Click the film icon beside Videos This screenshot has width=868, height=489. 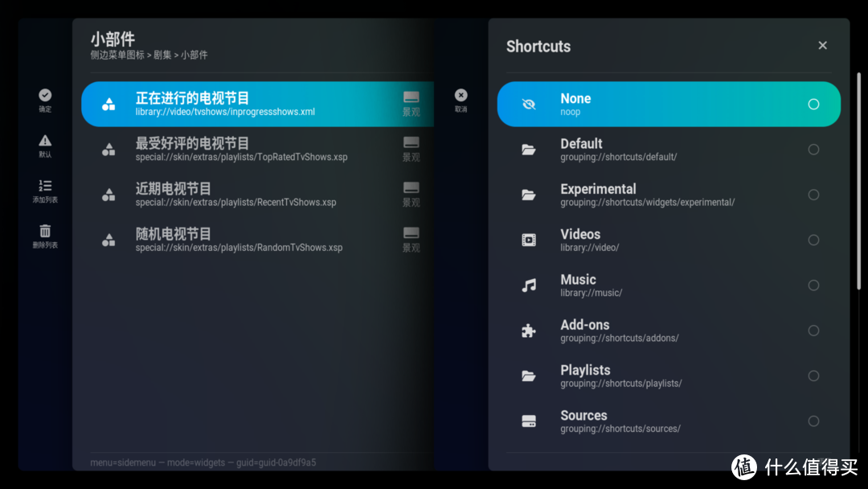click(x=529, y=240)
